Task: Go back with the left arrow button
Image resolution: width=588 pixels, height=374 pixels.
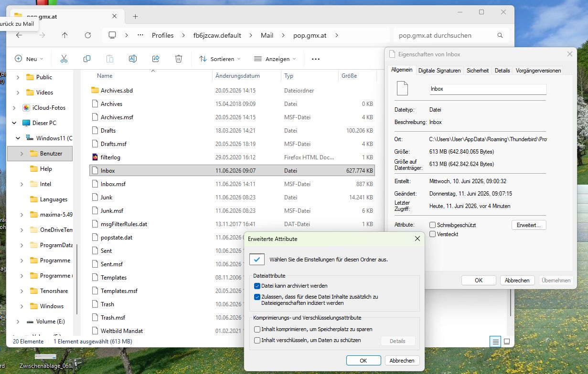Action: click(19, 35)
